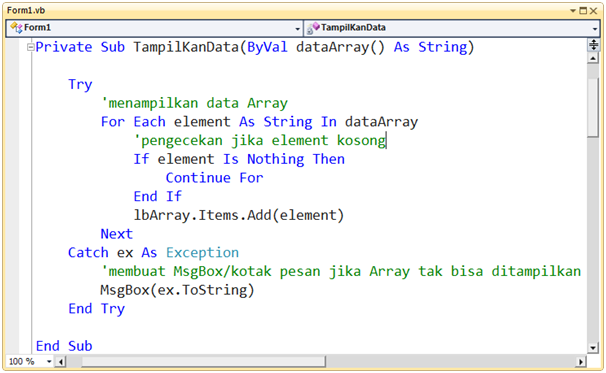The height and width of the screenshot is (373, 606).
Task: Click the 'End Try' line
Action: (97, 308)
